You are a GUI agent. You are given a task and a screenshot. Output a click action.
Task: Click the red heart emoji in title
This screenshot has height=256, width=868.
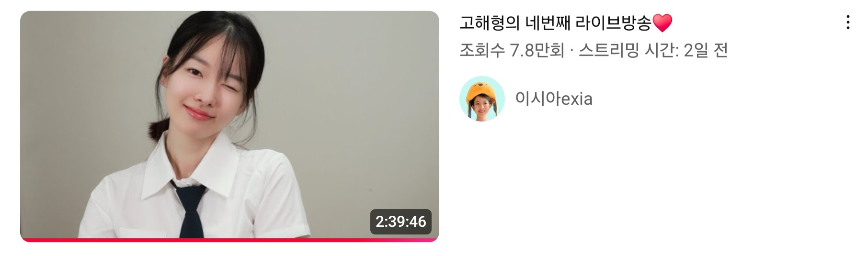[x=663, y=23]
